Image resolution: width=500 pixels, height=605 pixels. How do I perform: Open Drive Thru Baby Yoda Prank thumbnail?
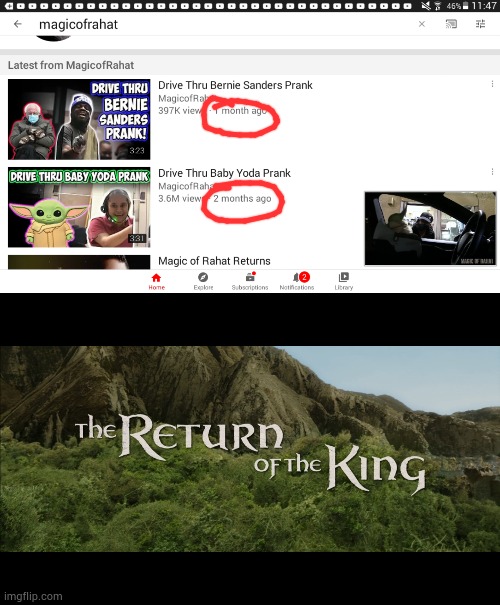pos(79,207)
